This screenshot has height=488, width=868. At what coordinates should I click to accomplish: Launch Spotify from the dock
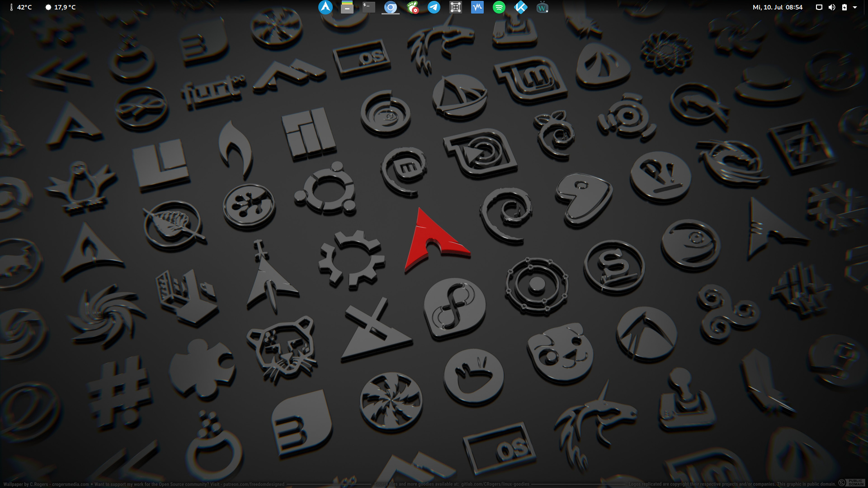[x=499, y=7]
